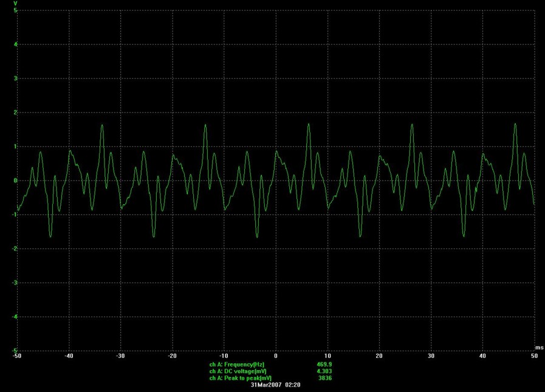Image resolution: width=545 pixels, height=392 pixels.
Task: Click the 1 voltage axis tick label
Action: [x=15, y=146]
